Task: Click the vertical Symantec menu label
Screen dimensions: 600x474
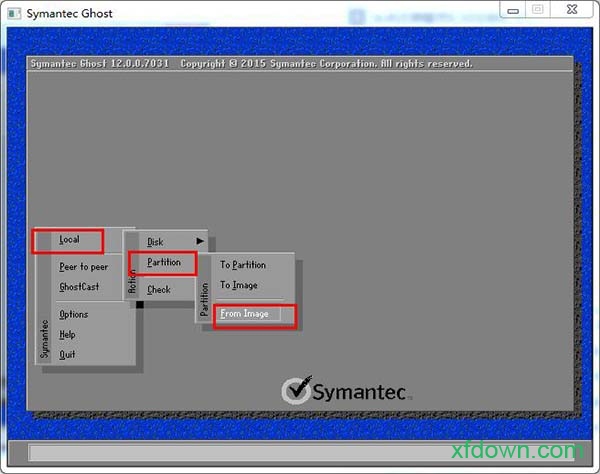Action: click(x=44, y=338)
